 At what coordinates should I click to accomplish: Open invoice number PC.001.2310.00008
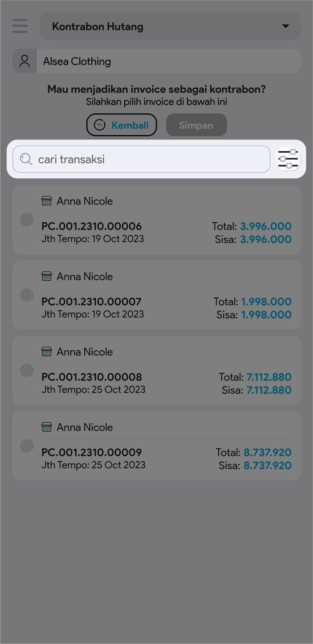[x=91, y=377]
